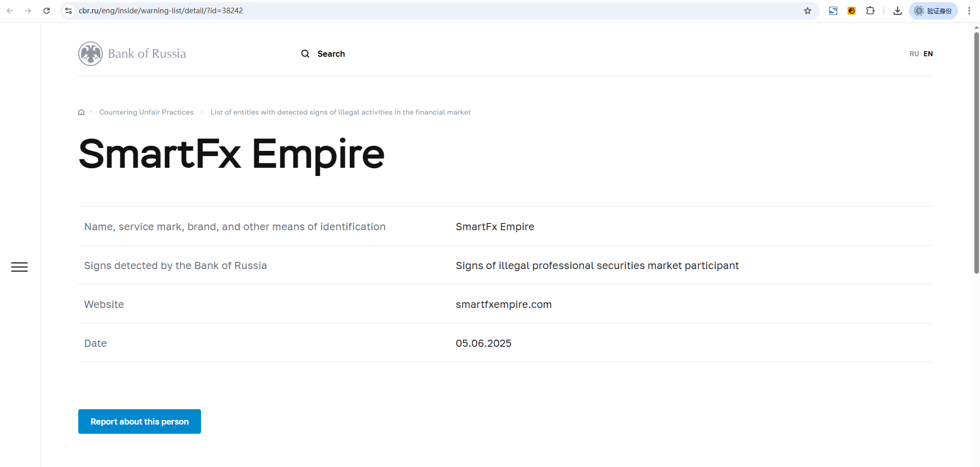Click the browser back arrow
Viewport: 980px width, 467px height.
pyautogui.click(x=10, y=11)
